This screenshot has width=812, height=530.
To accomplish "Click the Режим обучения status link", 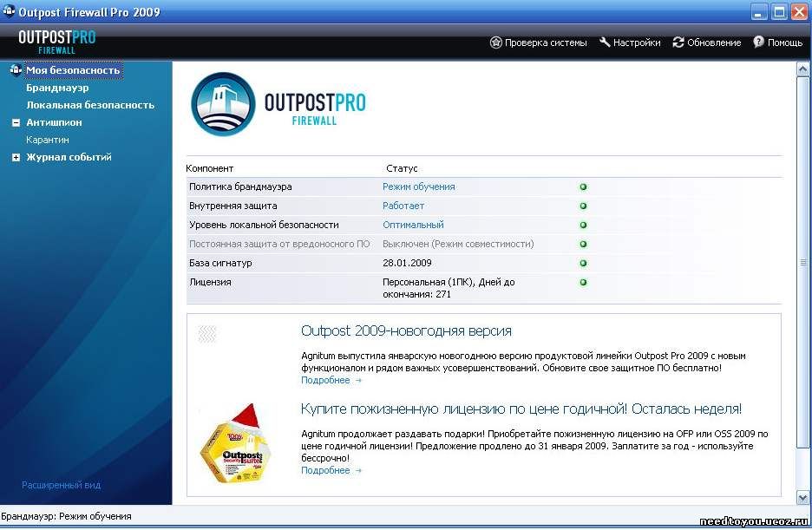I will click(419, 186).
